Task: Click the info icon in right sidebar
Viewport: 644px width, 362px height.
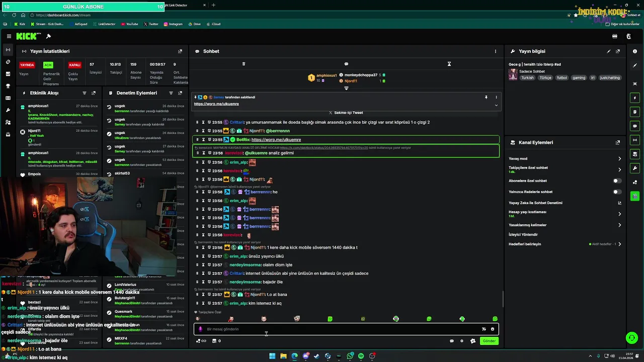Action: (x=635, y=51)
